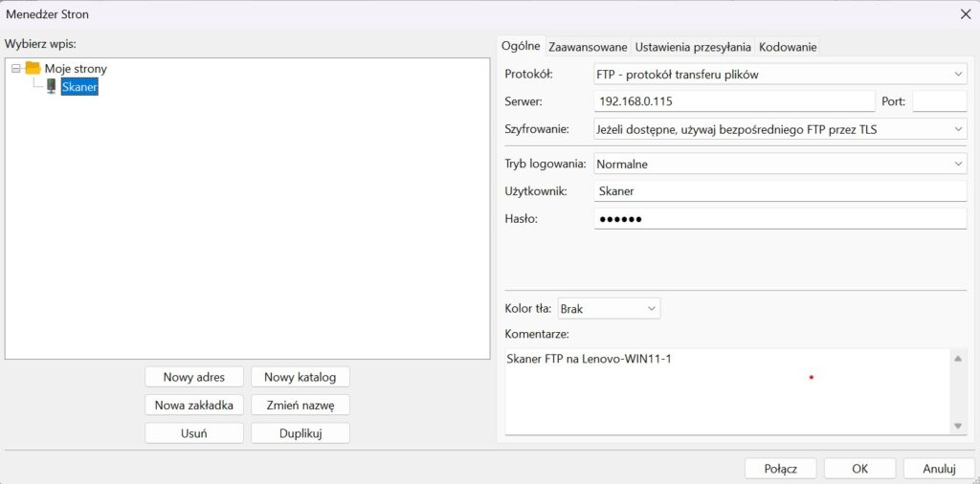Viewport: 980px width, 484px height.
Task: Open the Szyfrowanie dropdown
Action: click(780, 128)
